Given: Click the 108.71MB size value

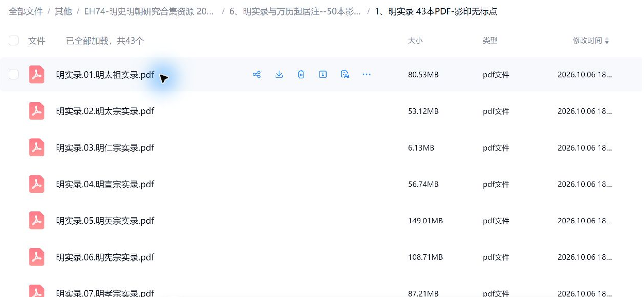Looking at the screenshot, I should click(x=426, y=257).
